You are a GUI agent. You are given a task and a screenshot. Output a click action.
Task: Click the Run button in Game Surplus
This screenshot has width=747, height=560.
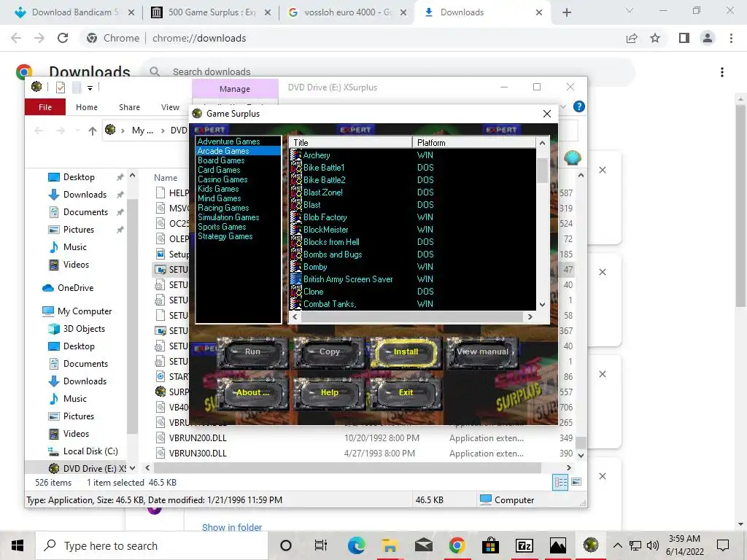[x=252, y=352]
